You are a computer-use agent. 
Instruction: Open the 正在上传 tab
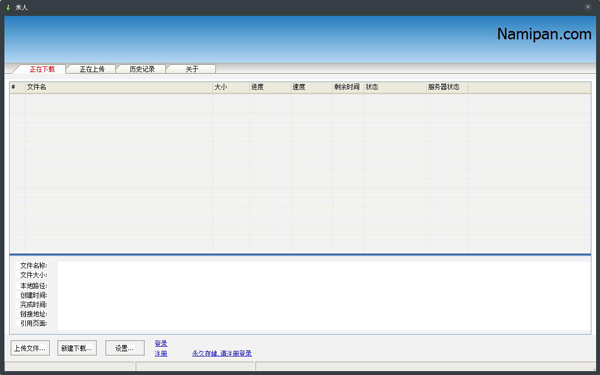click(x=92, y=69)
